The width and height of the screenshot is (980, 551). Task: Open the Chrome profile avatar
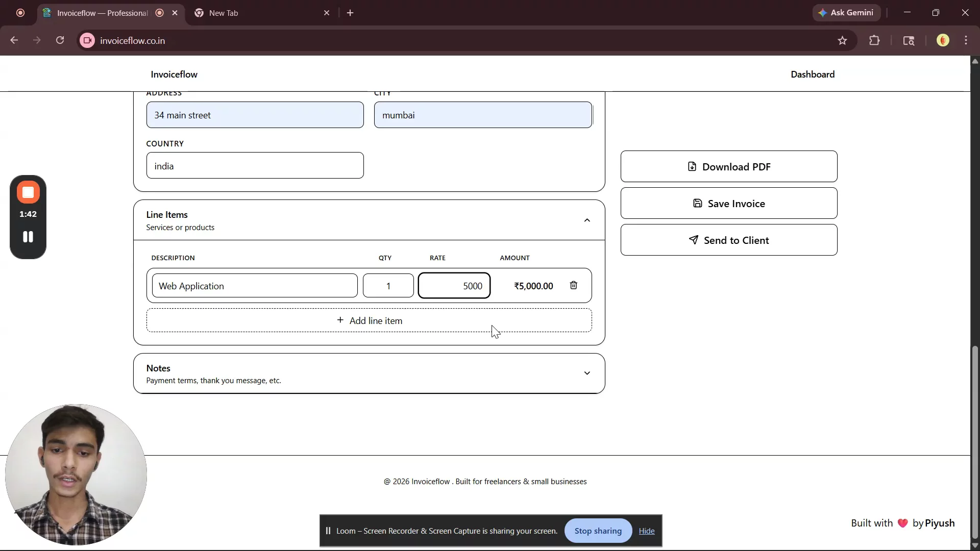pyautogui.click(x=943, y=40)
